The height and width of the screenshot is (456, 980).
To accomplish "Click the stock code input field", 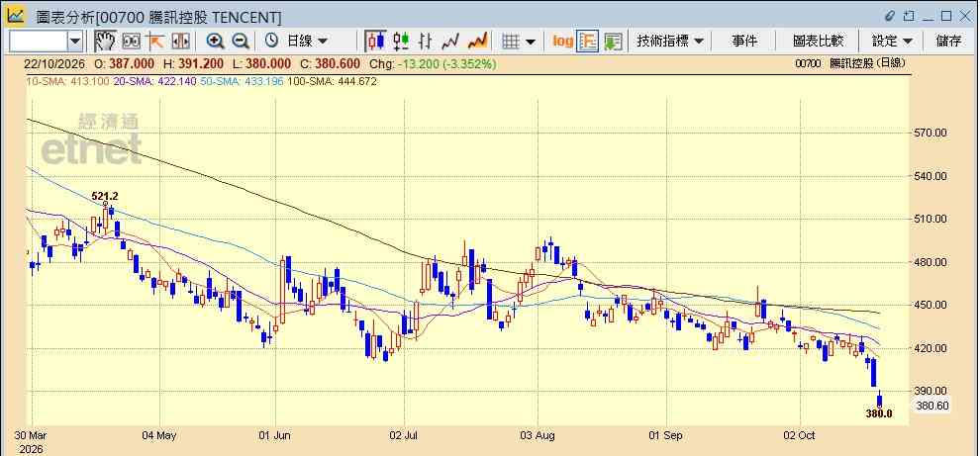I will click(x=38, y=42).
